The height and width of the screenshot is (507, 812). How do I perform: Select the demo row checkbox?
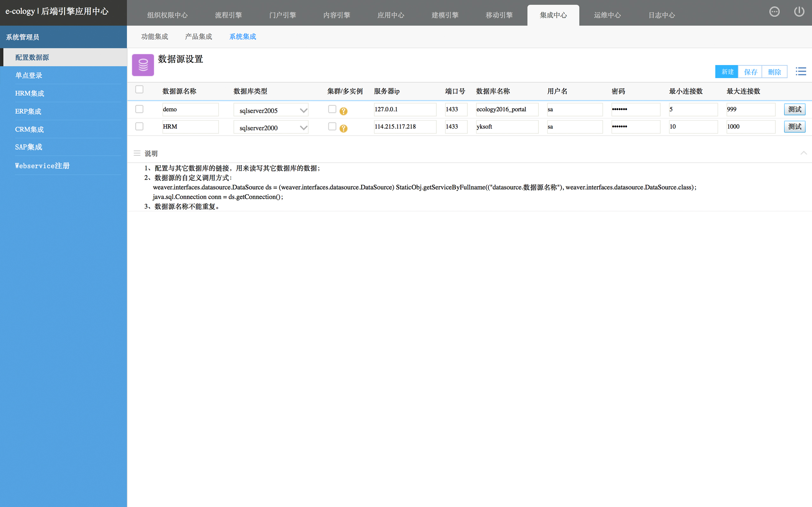[x=139, y=109]
